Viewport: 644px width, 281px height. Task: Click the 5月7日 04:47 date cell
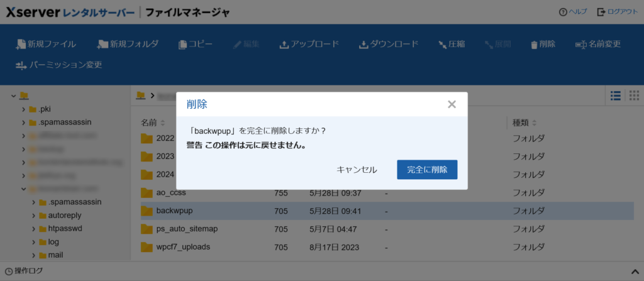332,229
